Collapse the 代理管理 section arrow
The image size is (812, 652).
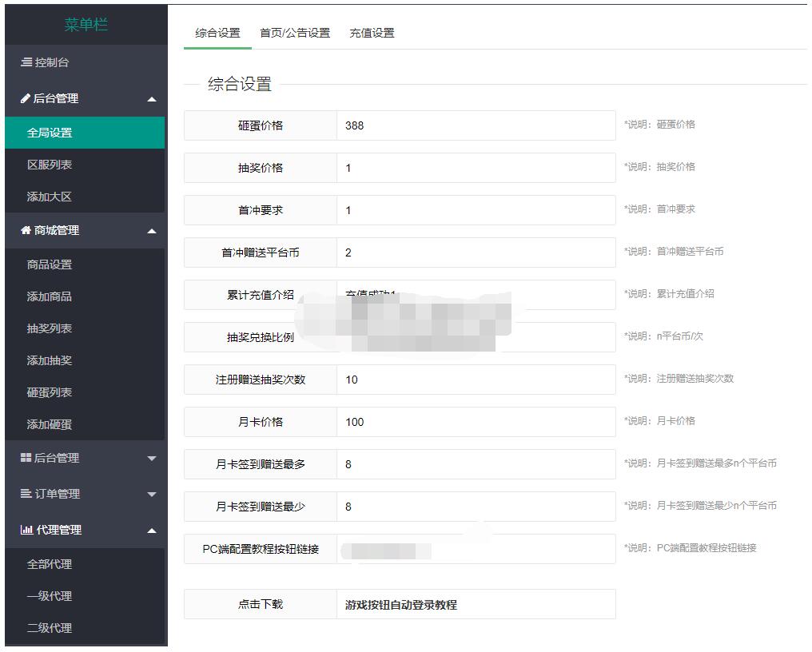tap(152, 531)
